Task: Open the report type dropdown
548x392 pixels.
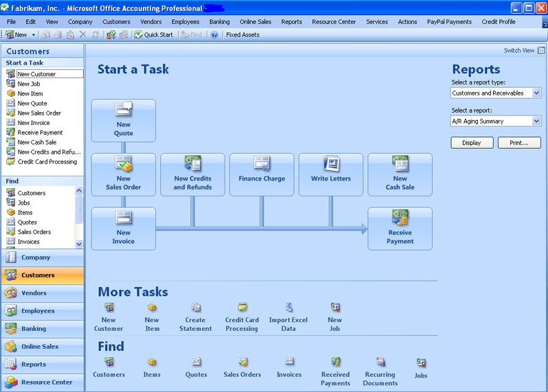Action: [536, 93]
